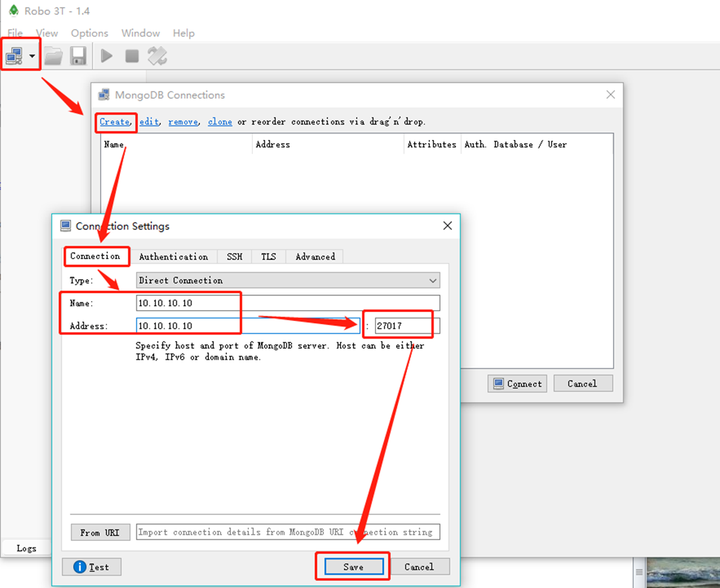Click the Logs tab at bottom

click(26, 549)
